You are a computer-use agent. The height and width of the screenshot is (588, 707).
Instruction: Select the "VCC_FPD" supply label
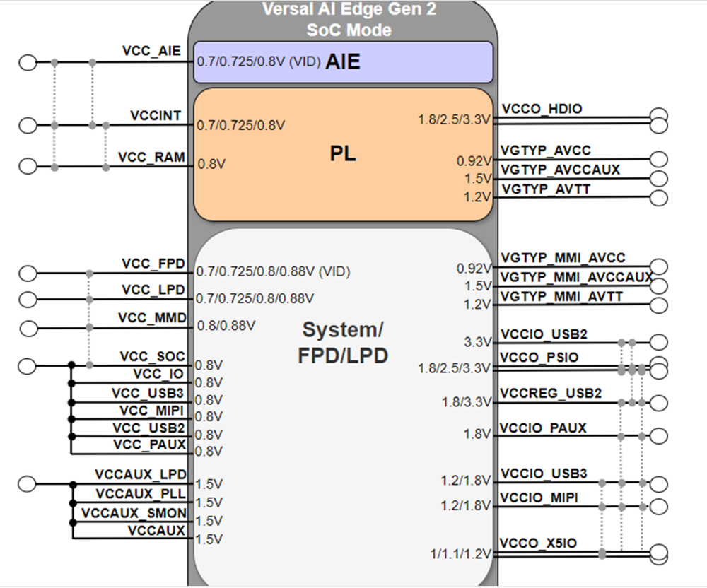coord(153,264)
